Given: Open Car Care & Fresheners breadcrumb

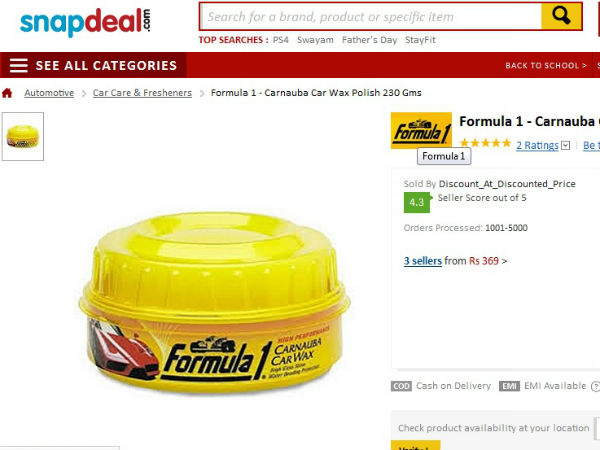Looking at the screenshot, I should pos(142,93).
